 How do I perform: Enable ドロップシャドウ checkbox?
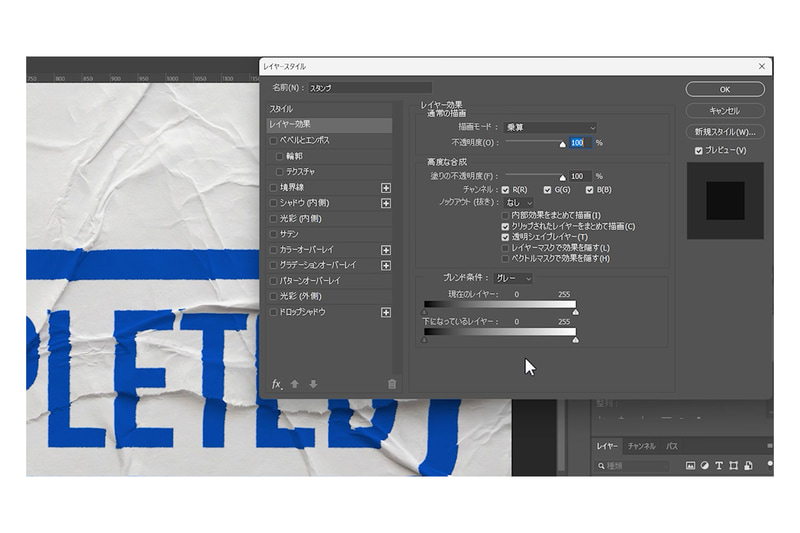[273, 312]
